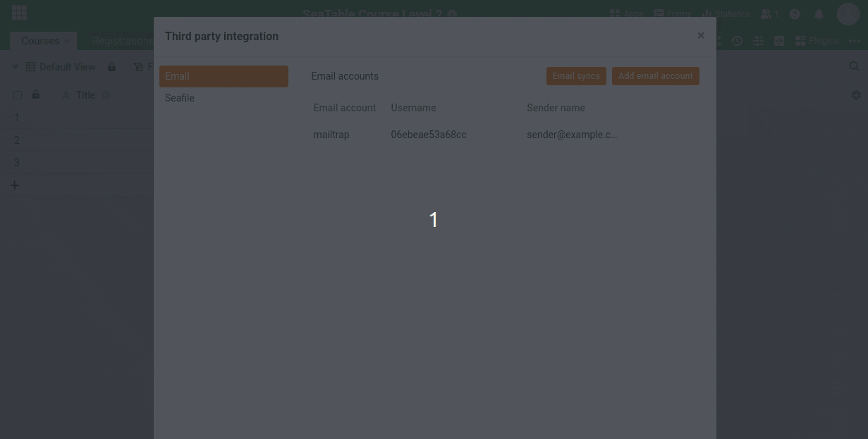The image size is (868, 439).
Task: Click the search magnifier icon
Action: point(854,66)
